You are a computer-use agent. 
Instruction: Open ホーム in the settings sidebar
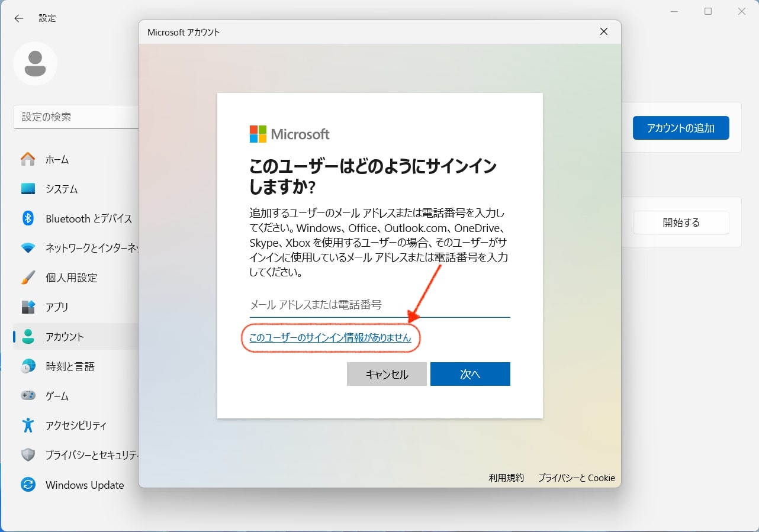tap(75, 159)
